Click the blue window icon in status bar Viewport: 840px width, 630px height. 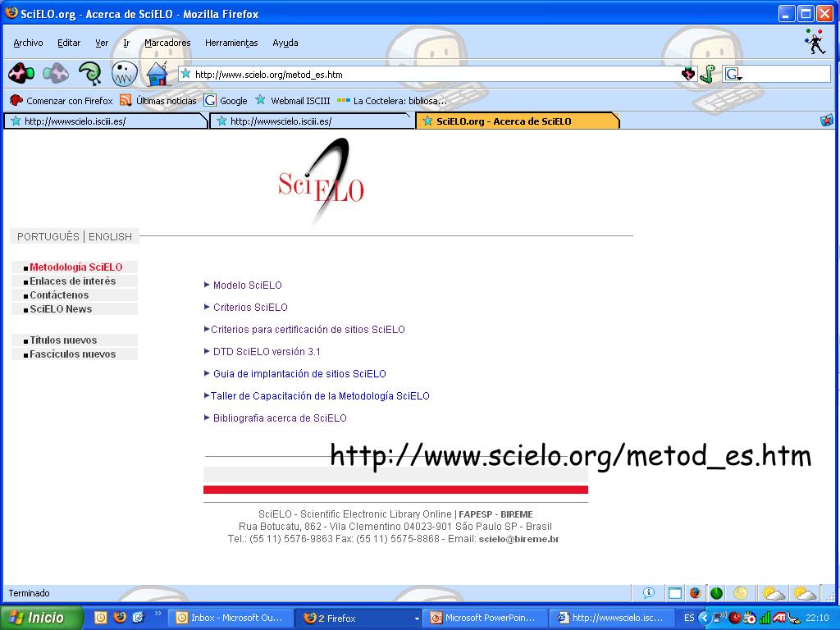coord(675,593)
